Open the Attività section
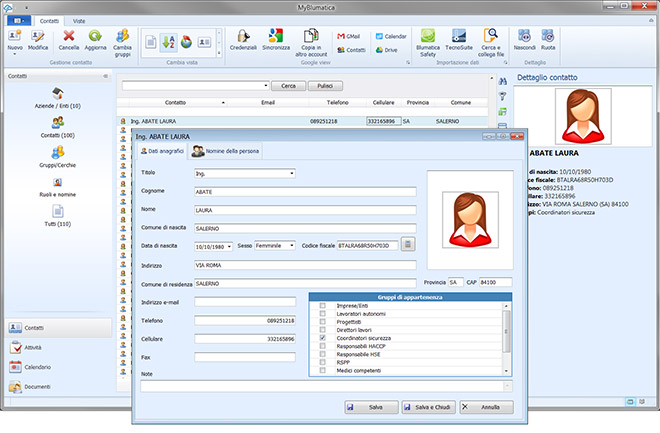Screen dimensions: 660x433 59,348
